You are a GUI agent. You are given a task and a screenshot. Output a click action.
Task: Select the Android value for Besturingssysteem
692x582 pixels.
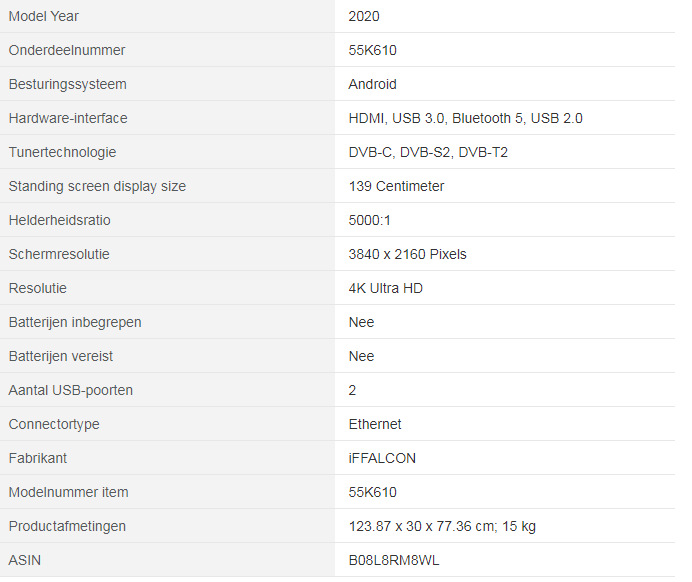coord(372,84)
